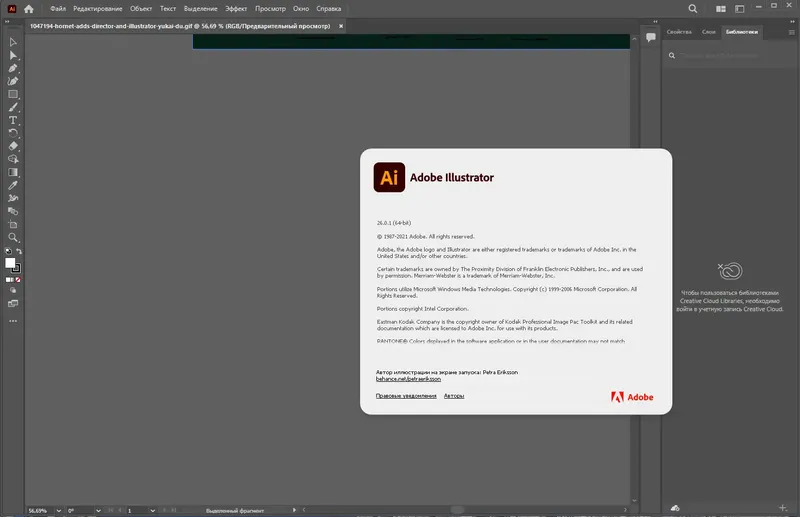Select the Blend tool
Viewport: 800px width, 517px height.
pos(13,211)
